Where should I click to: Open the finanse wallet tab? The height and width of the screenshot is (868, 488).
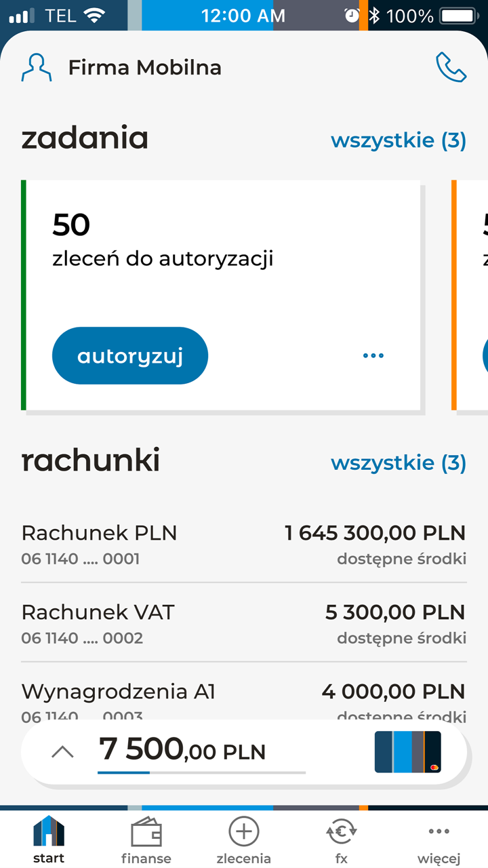click(x=146, y=840)
